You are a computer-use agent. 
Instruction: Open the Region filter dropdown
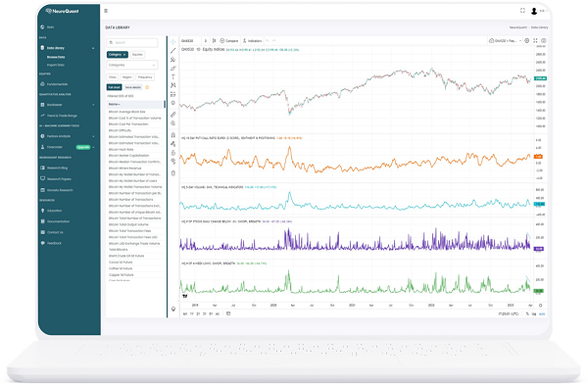127,77
